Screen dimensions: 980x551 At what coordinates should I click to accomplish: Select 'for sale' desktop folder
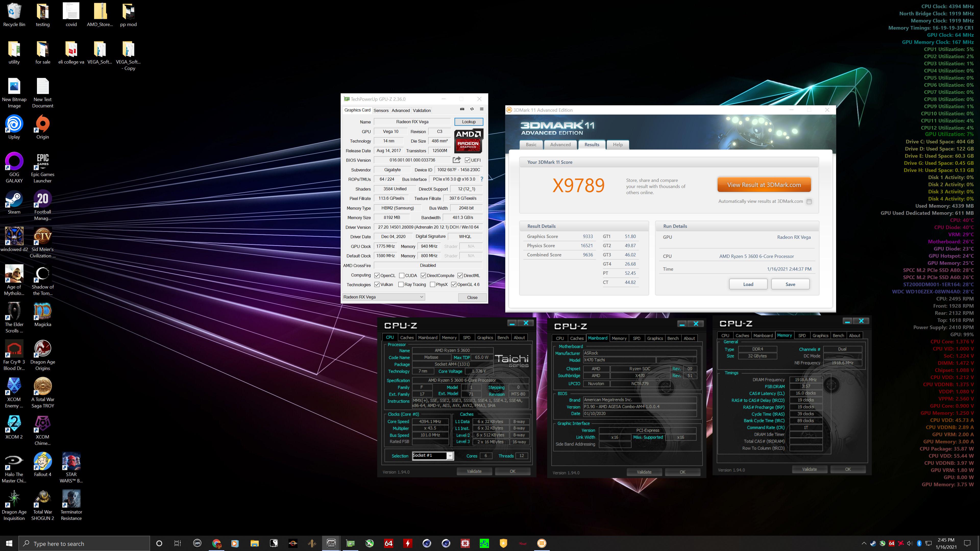coord(43,53)
